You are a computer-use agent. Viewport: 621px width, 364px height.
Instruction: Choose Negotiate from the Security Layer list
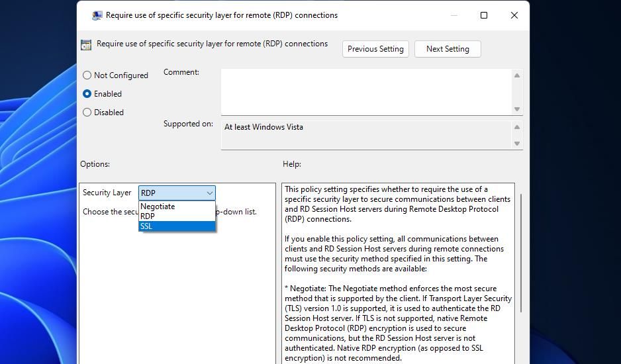click(177, 206)
